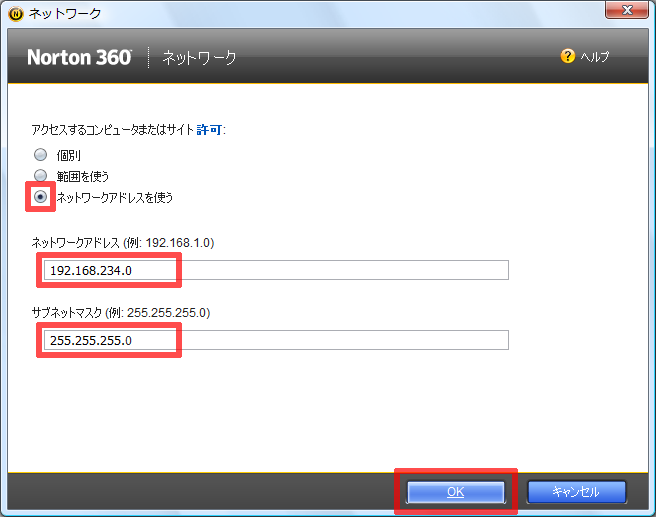Click the ネットワークアドレス (例: 192.168.1.0) label

[x=123, y=243]
